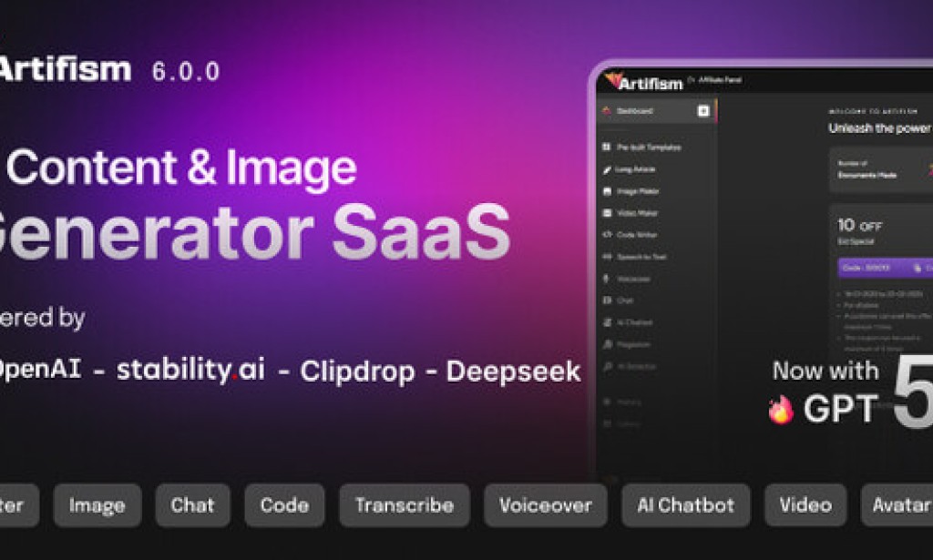The image size is (933, 560).
Task: Click the Generator SaaS headline
Action: [255, 233]
